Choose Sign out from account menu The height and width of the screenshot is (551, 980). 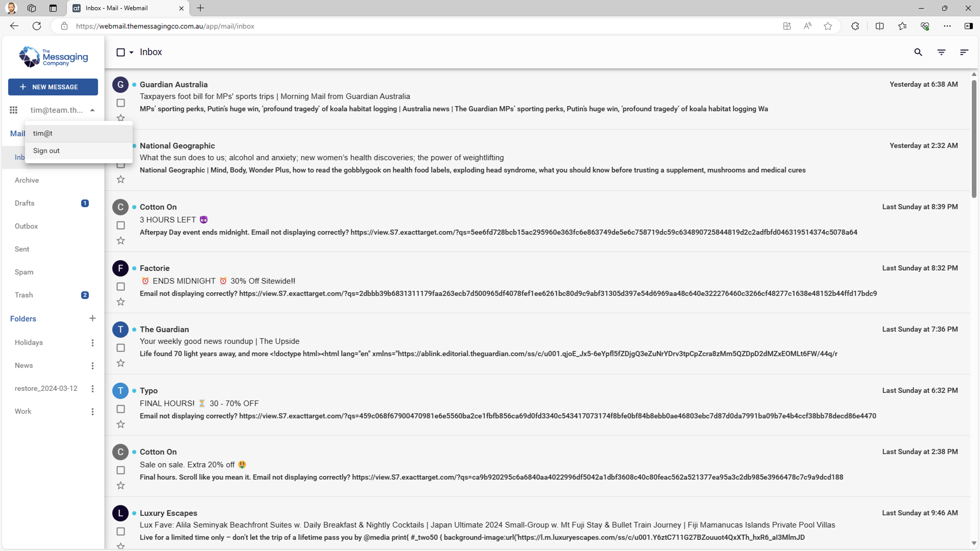pyautogui.click(x=79, y=150)
